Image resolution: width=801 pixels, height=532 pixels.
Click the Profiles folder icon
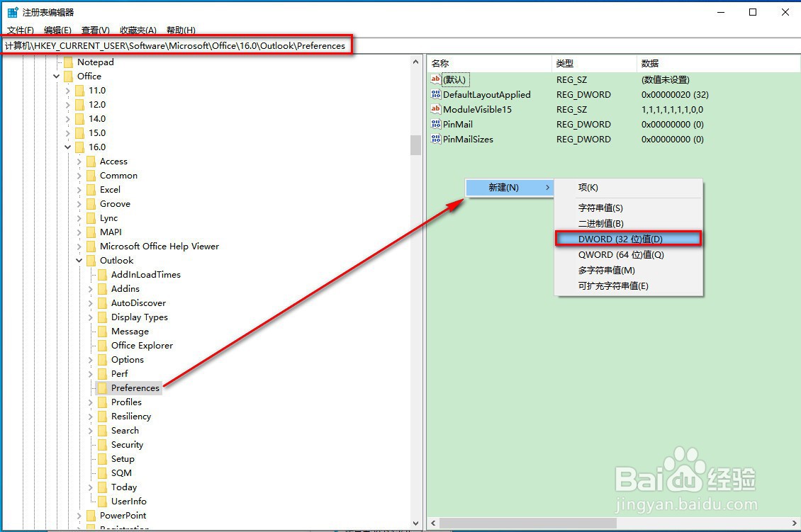pyautogui.click(x=102, y=403)
